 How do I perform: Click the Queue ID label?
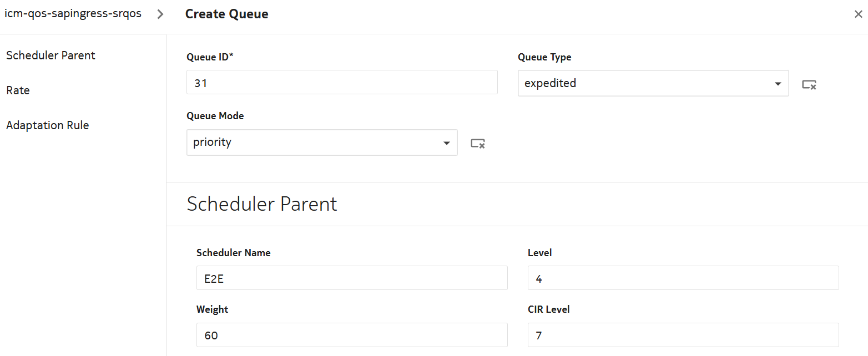[210, 57]
